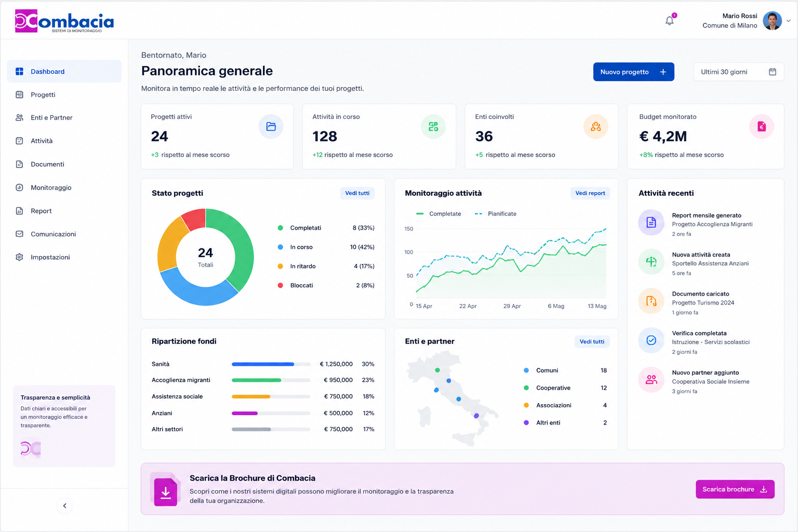798x532 pixels.
Task: Click the Report mensile generato document icon
Action: click(651, 222)
